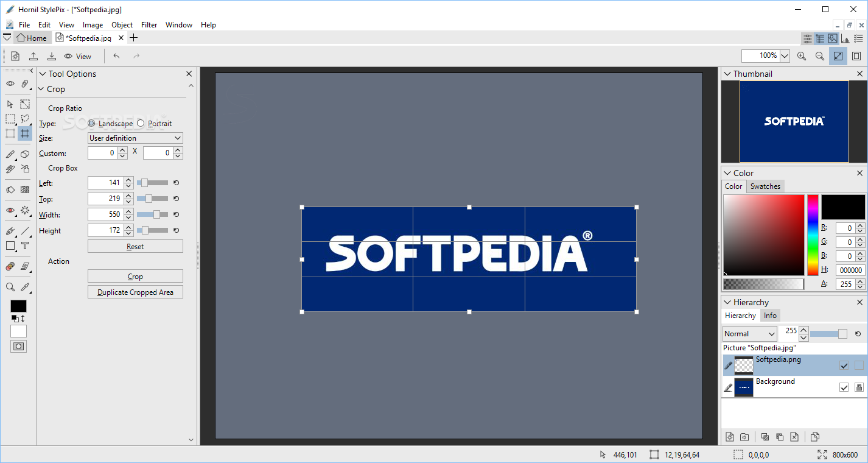Screen dimensions: 868x463
Task: Select the Rectangle shape tool
Action: pyautogui.click(x=10, y=246)
